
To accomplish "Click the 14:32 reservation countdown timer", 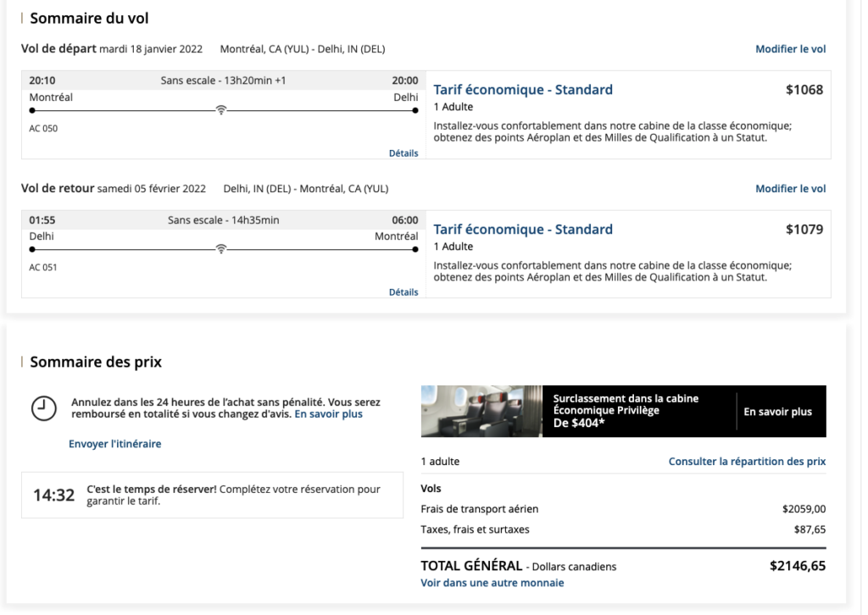I will tap(53, 496).
